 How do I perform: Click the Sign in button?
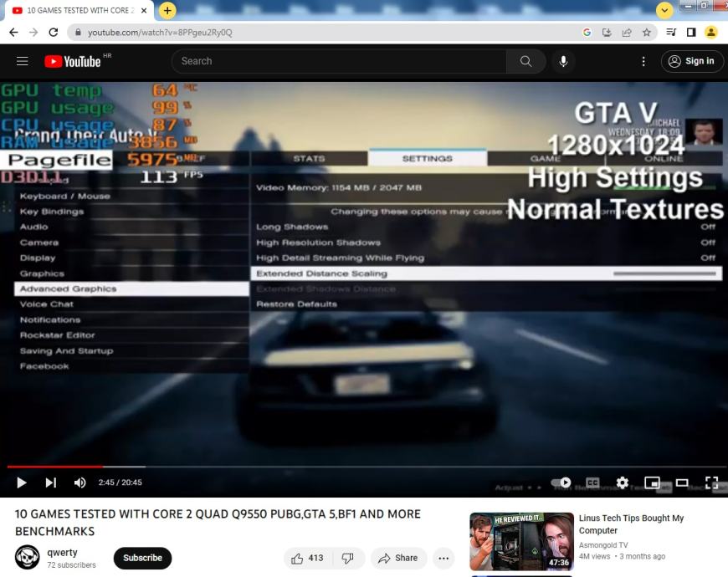[x=692, y=61]
